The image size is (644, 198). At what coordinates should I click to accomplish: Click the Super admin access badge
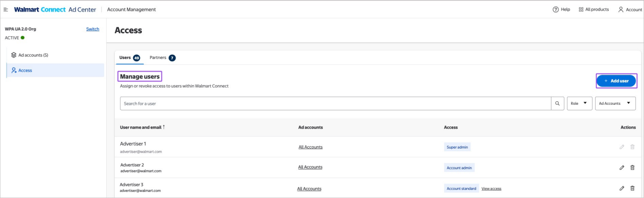pyautogui.click(x=457, y=147)
